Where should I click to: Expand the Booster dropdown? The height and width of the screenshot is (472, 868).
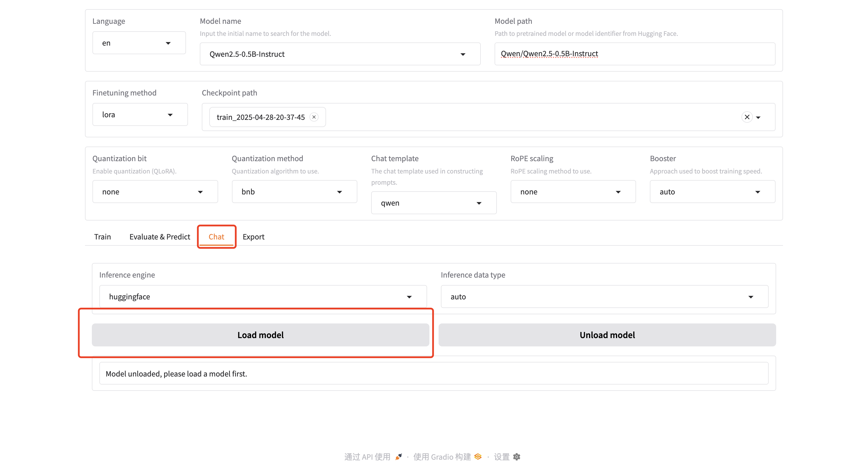click(x=712, y=192)
